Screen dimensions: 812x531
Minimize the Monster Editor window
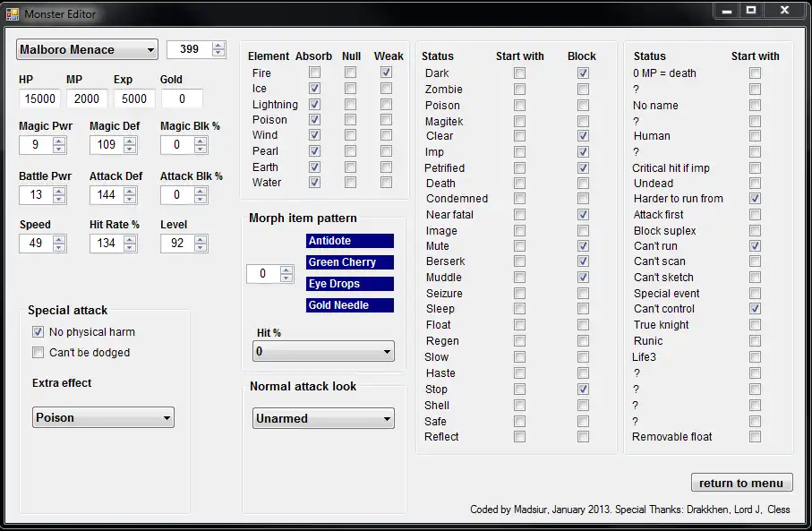pos(727,11)
